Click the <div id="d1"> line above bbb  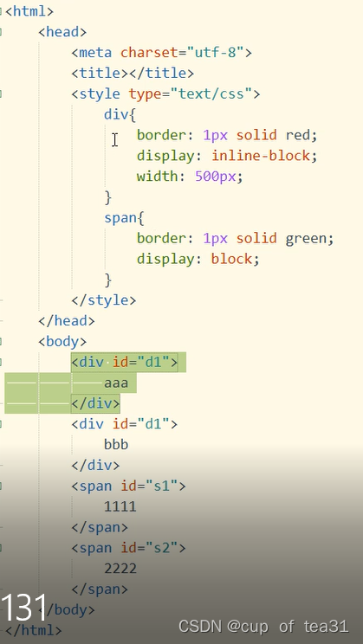(x=125, y=424)
